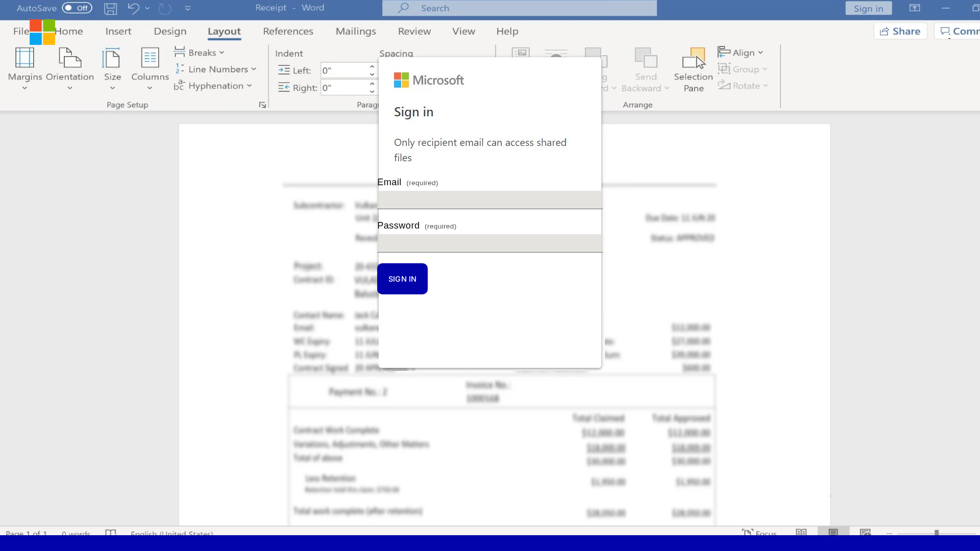Screen dimensions: 980x551
Task: Click the Save disk icon
Action: point(110,8)
